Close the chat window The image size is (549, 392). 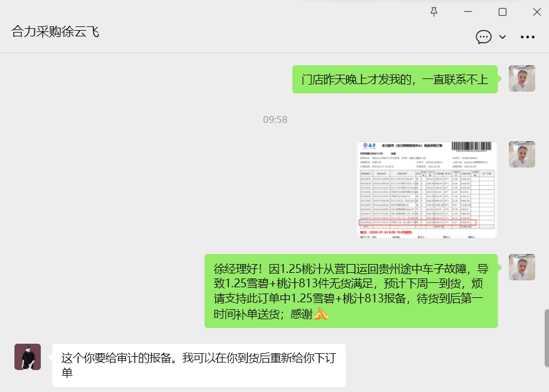click(x=536, y=12)
